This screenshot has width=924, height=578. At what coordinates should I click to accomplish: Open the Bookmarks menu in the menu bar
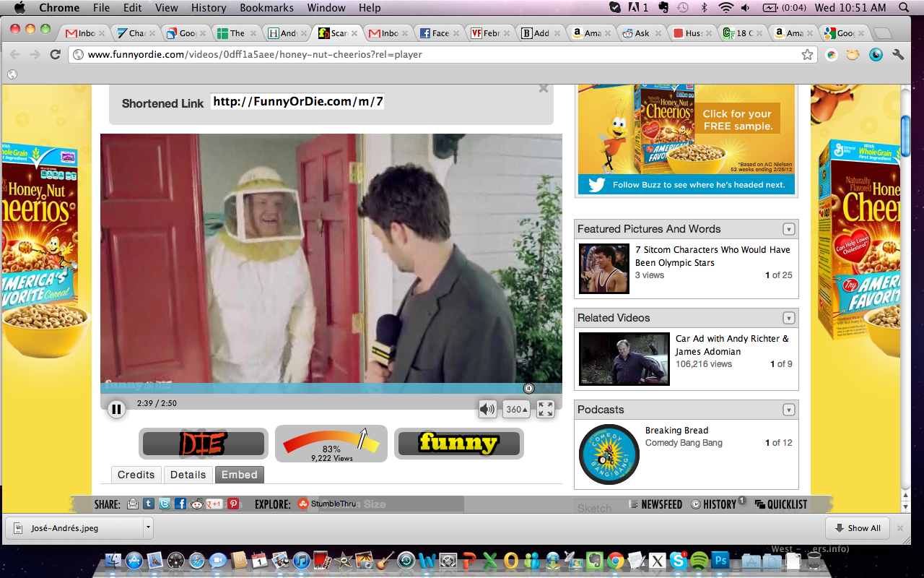point(266,8)
